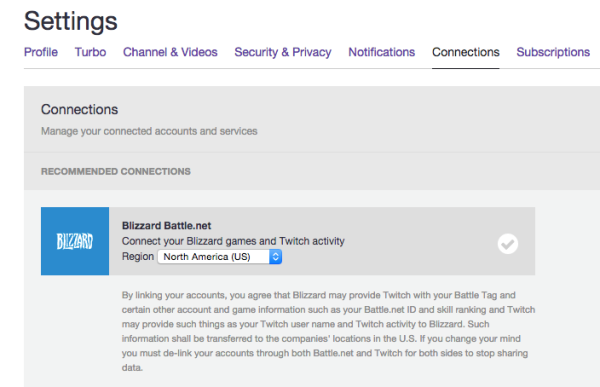Click the Blizzard logo tile
The height and width of the screenshot is (387, 600).
75,241
